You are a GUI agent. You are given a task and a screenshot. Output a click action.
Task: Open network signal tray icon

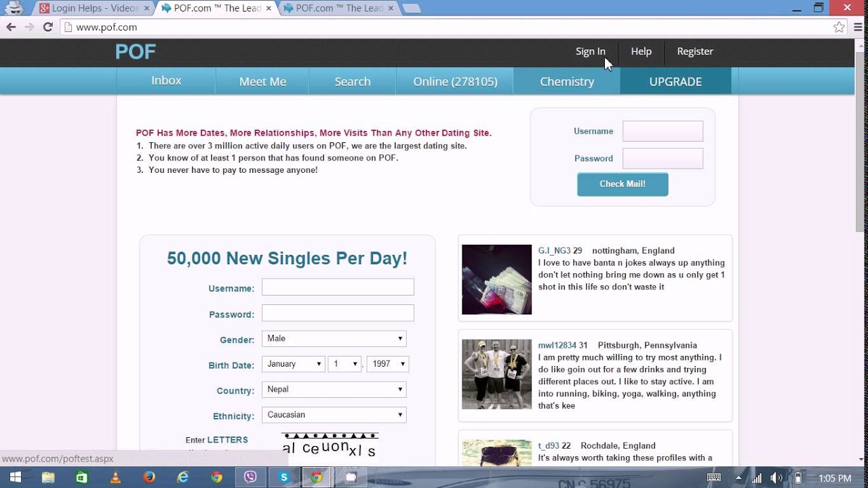757,478
